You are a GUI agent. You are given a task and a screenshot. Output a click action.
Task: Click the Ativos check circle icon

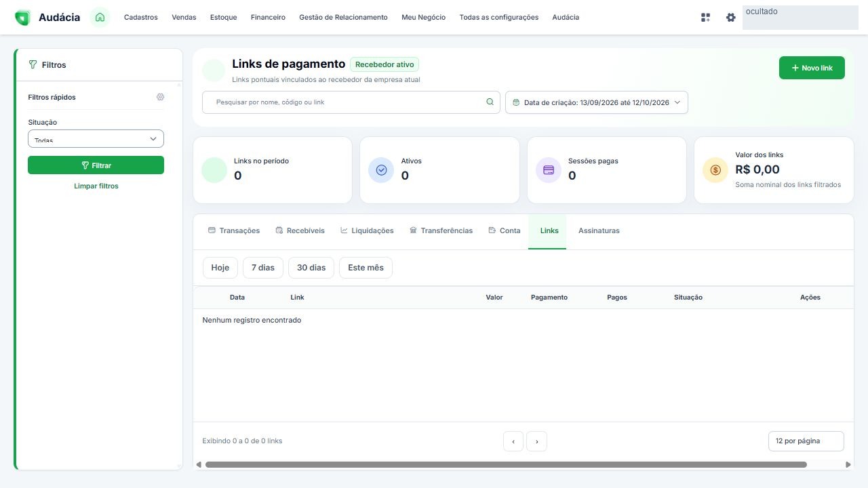coord(381,170)
